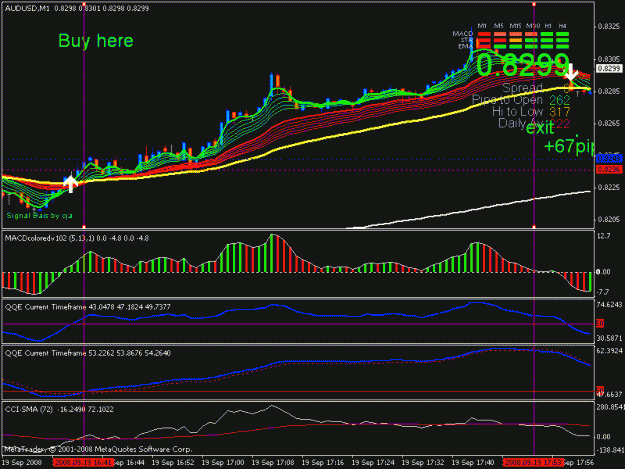Click the current price box 0.8299 on axis
Viewport: 625px width, 469px height.
[609, 69]
